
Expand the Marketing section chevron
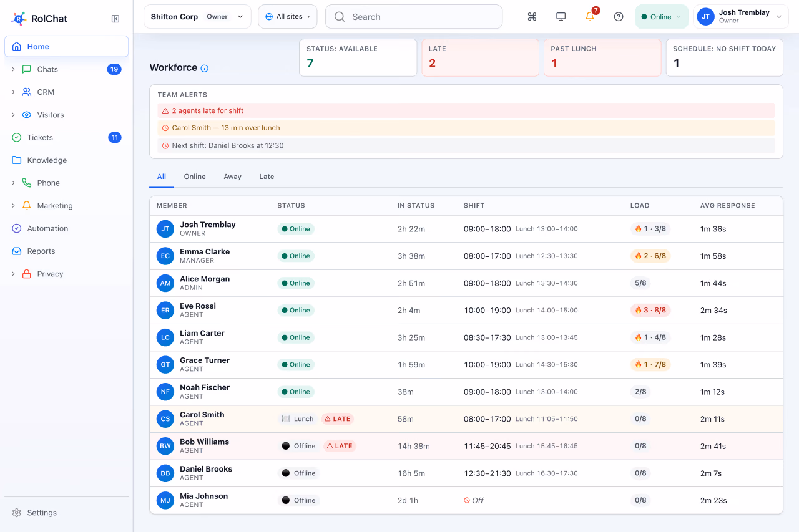(x=13, y=206)
